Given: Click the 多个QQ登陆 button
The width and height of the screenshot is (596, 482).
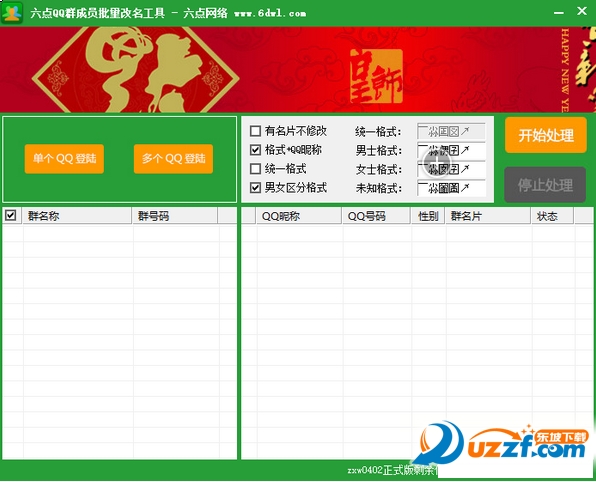Looking at the screenshot, I should click(173, 159).
